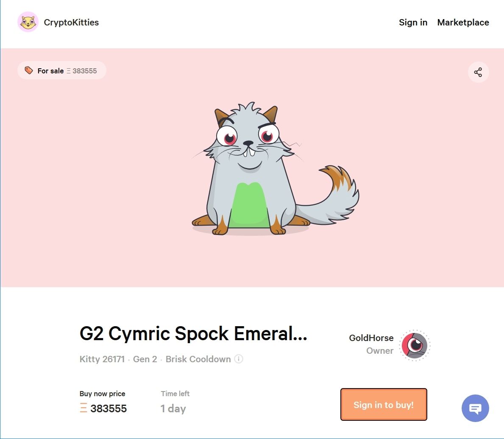Open the chat support bubble icon

[x=475, y=408]
